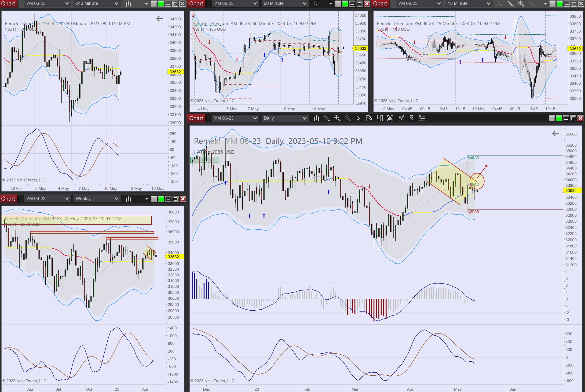Select the cursor pointer tool in Daily chart

point(358,118)
